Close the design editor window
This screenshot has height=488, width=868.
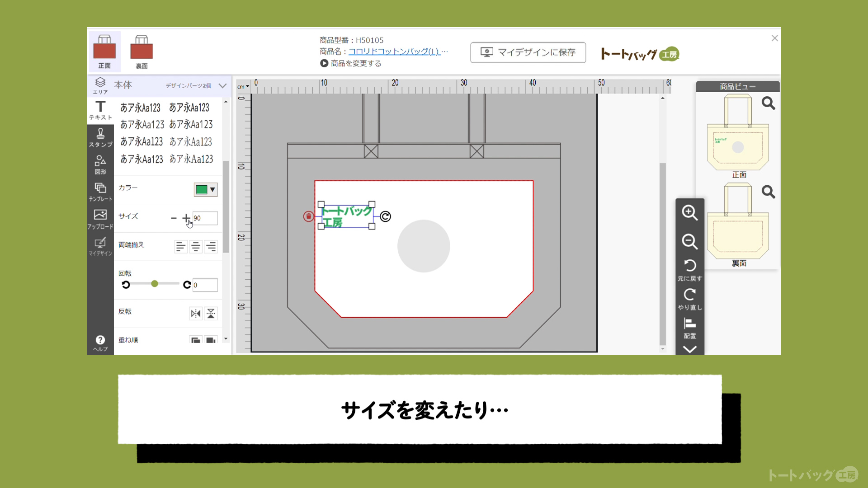point(774,38)
